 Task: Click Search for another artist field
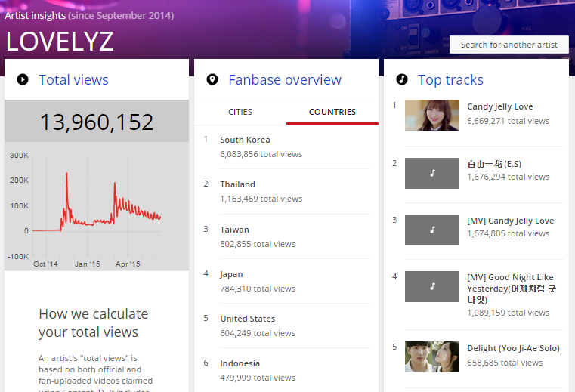pos(509,45)
